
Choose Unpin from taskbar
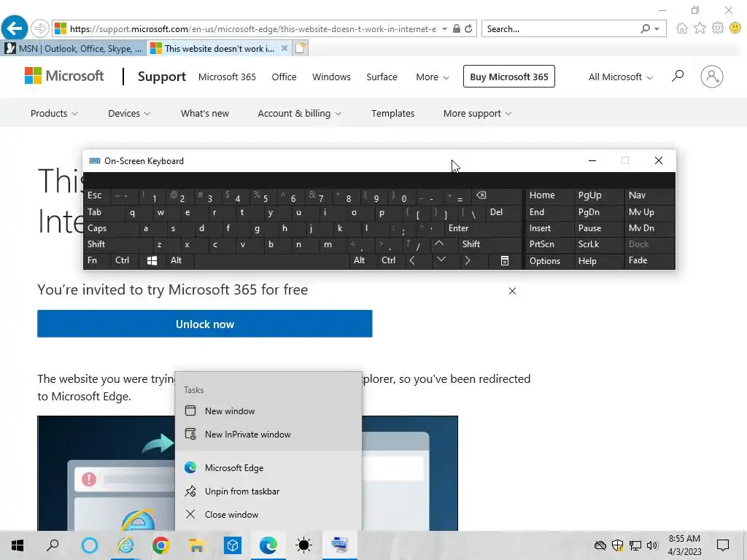coord(268,491)
